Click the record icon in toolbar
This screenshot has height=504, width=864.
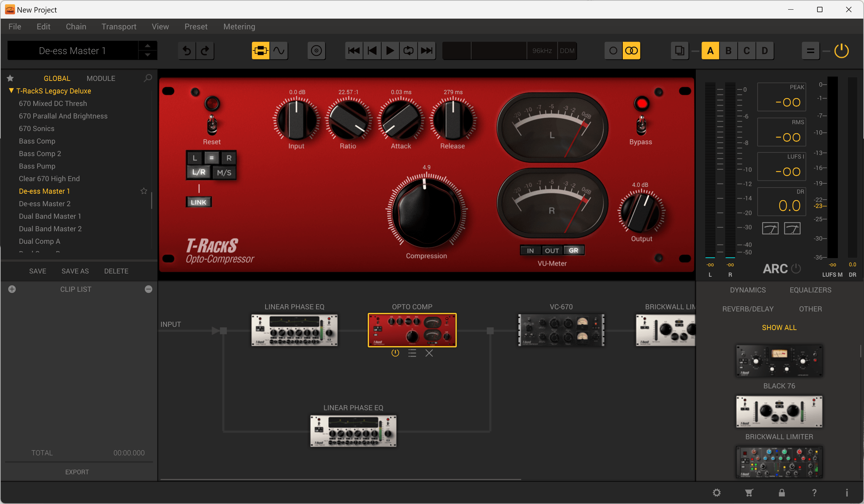click(316, 51)
